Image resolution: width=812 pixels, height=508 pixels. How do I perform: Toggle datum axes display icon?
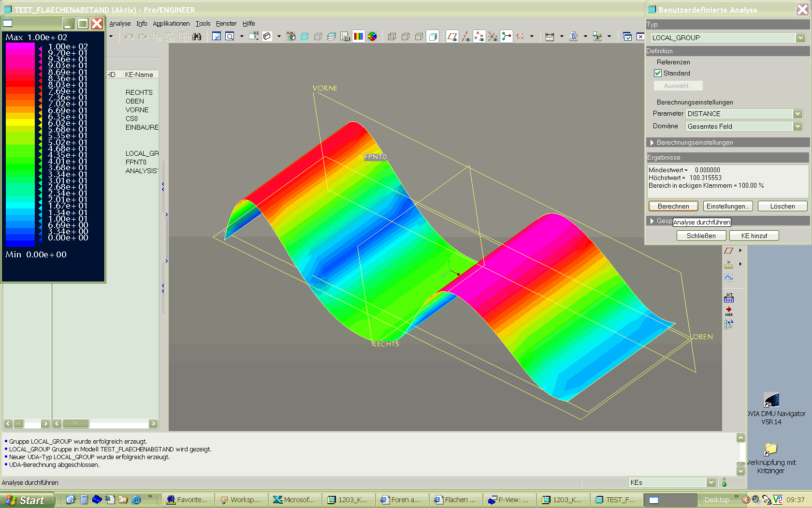466,36
